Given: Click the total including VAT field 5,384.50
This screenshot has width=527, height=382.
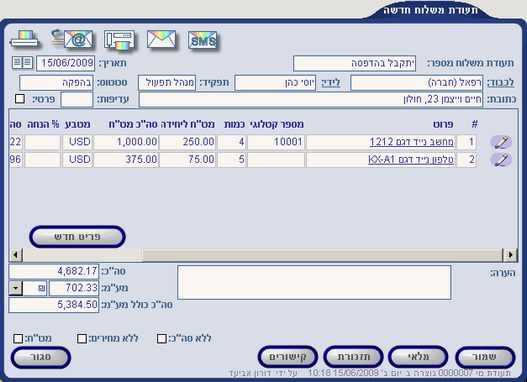Looking at the screenshot, I should 54,305.
